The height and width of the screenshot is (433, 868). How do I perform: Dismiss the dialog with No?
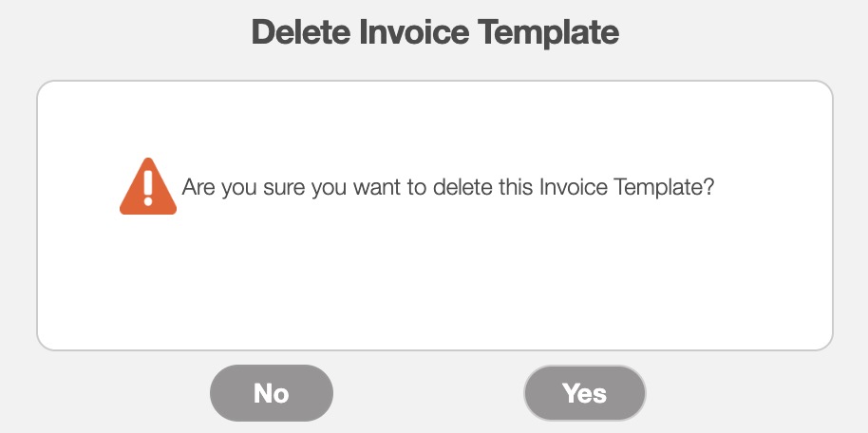tap(272, 392)
